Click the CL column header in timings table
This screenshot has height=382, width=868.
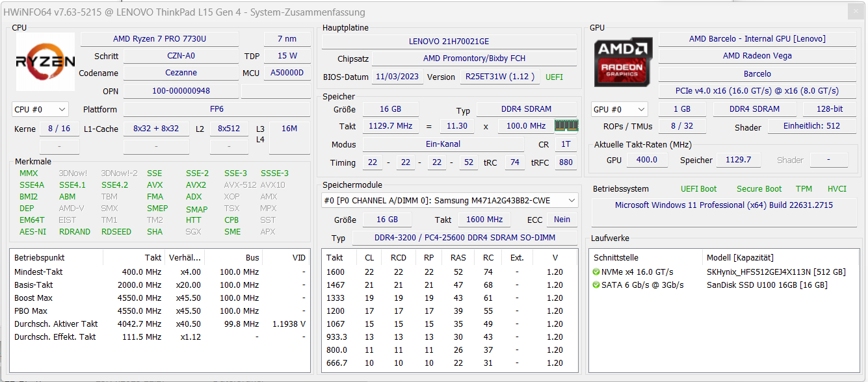click(369, 258)
